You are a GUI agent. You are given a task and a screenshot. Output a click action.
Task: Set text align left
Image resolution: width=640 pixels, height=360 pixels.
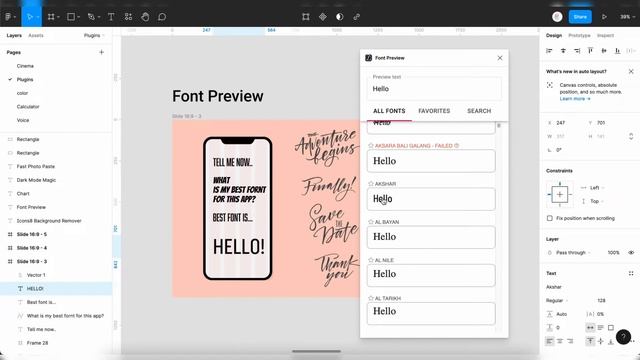[x=550, y=341]
